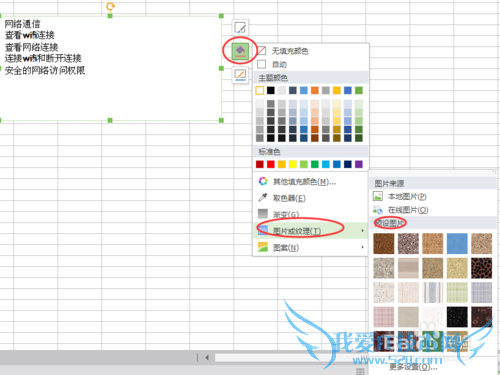Pick light green in the standard colors

click(x=304, y=164)
